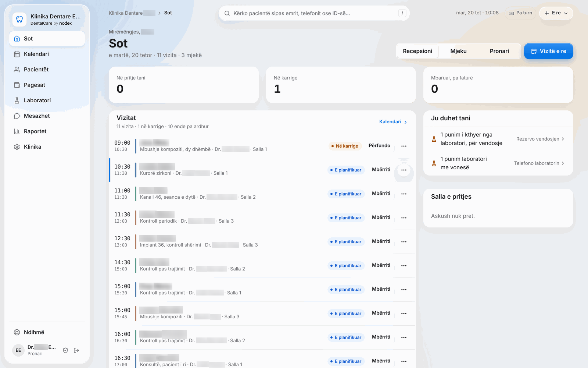The height and width of the screenshot is (368, 588).
Task: Open more options for the 11:00 Kanali 46 visit
Action: (404, 194)
